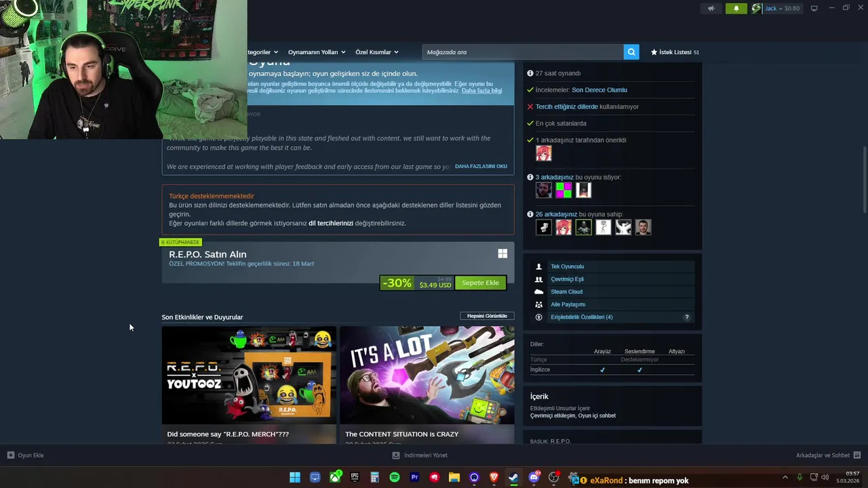Open Erişilebilirlik Özellikleri (4) link
Screen dimensions: 868x488
(x=582, y=317)
